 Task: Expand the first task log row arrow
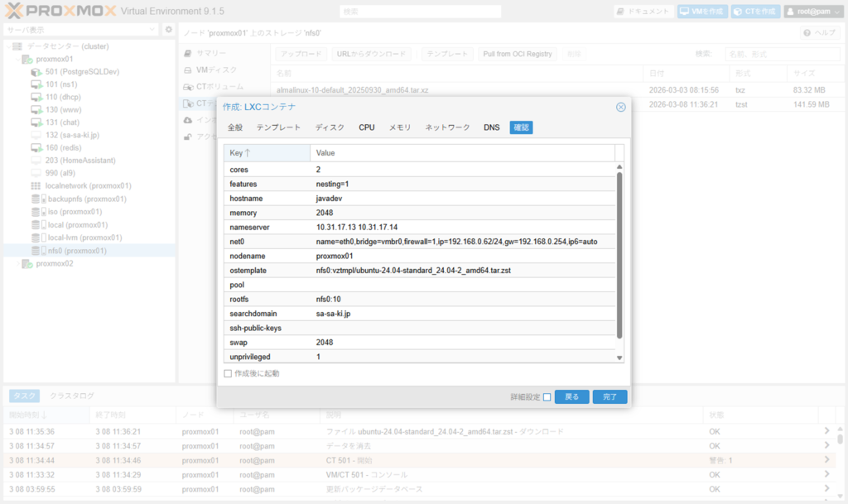(826, 431)
